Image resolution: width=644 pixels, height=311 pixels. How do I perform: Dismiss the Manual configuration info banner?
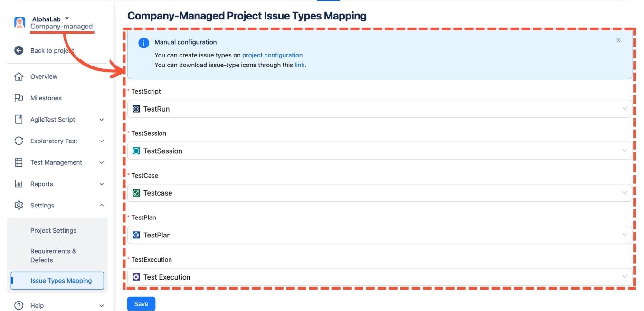(618, 41)
